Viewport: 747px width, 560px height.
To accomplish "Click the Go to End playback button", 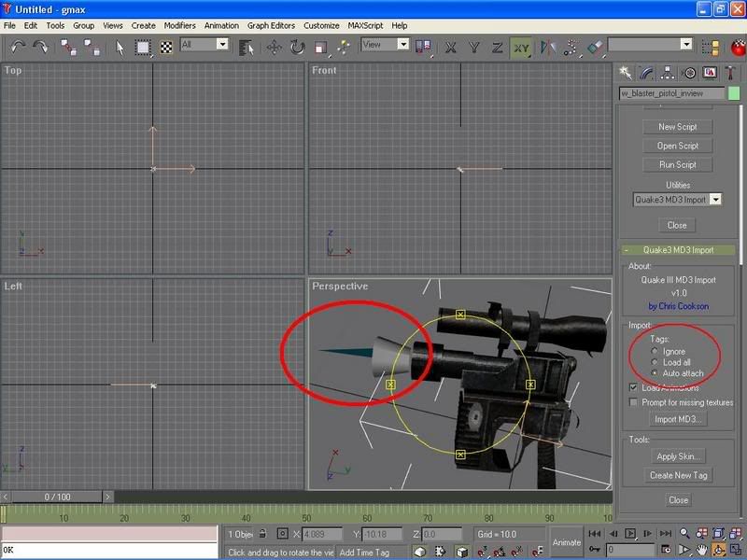I will point(666,533).
